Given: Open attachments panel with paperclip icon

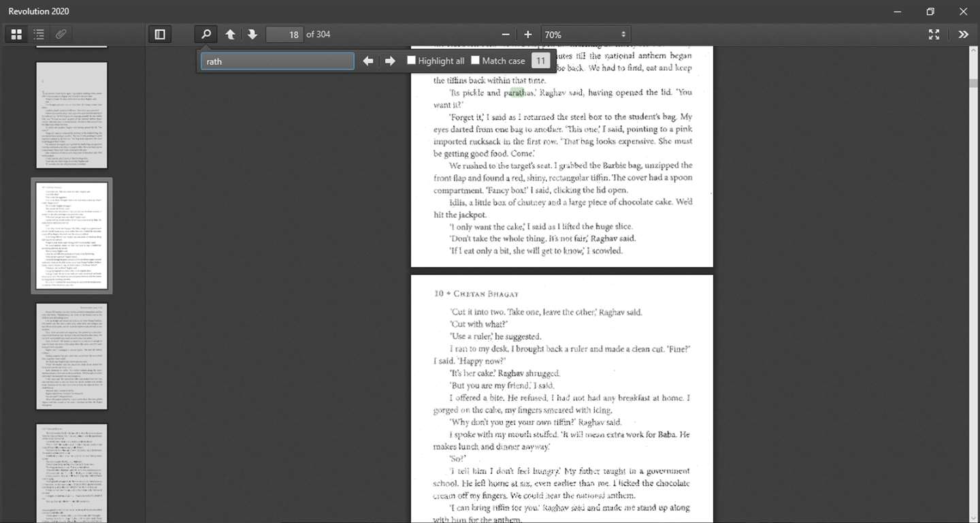Looking at the screenshot, I should point(61,34).
